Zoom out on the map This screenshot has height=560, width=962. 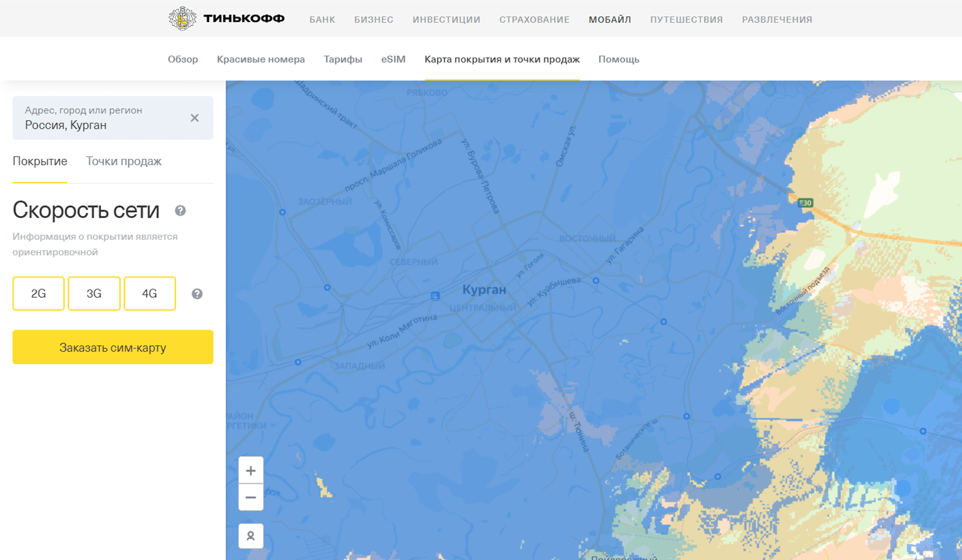[251, 497]
